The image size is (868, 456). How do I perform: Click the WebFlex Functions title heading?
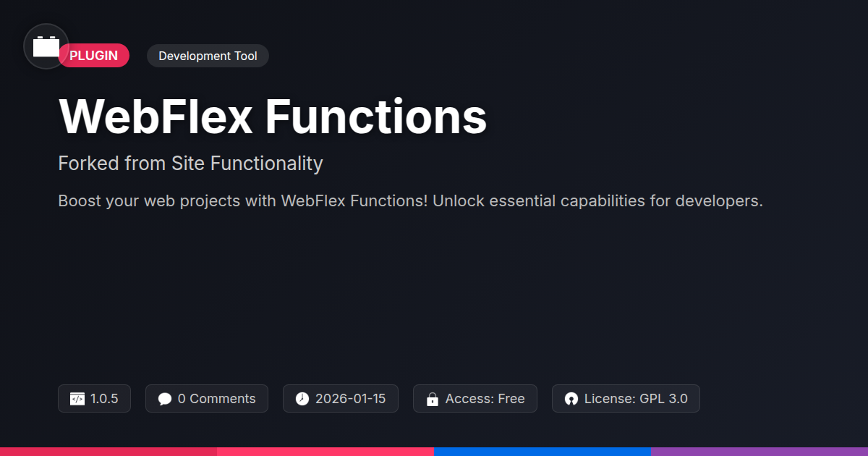pyautogui.click(x=273, y=116)
